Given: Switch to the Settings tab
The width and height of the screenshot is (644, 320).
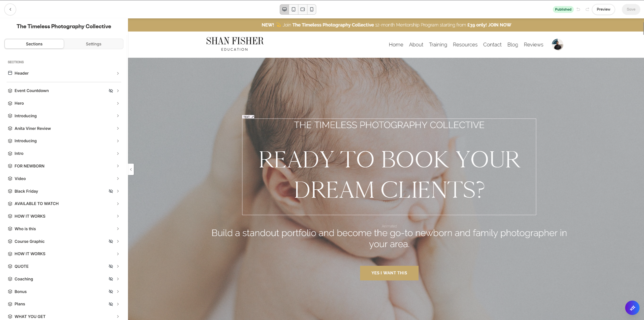Looking at the screenshot, I should click(x=93, y=44).
